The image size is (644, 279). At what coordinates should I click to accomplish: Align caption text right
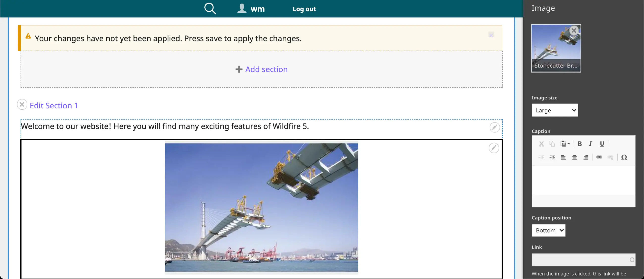click(x=586, y=157)
